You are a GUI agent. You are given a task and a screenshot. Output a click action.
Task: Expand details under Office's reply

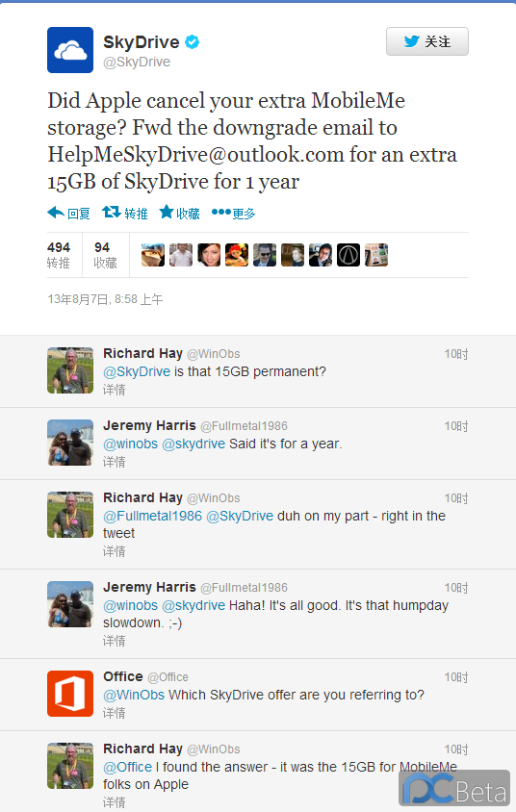click(114, 713)
